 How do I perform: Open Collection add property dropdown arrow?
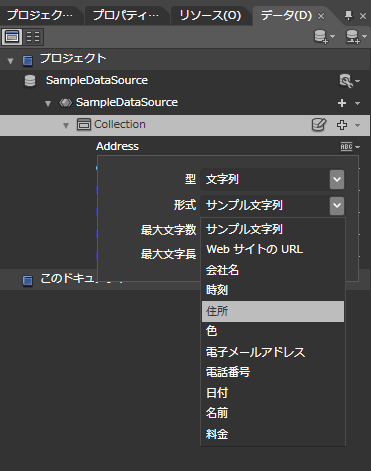[357, 125]
